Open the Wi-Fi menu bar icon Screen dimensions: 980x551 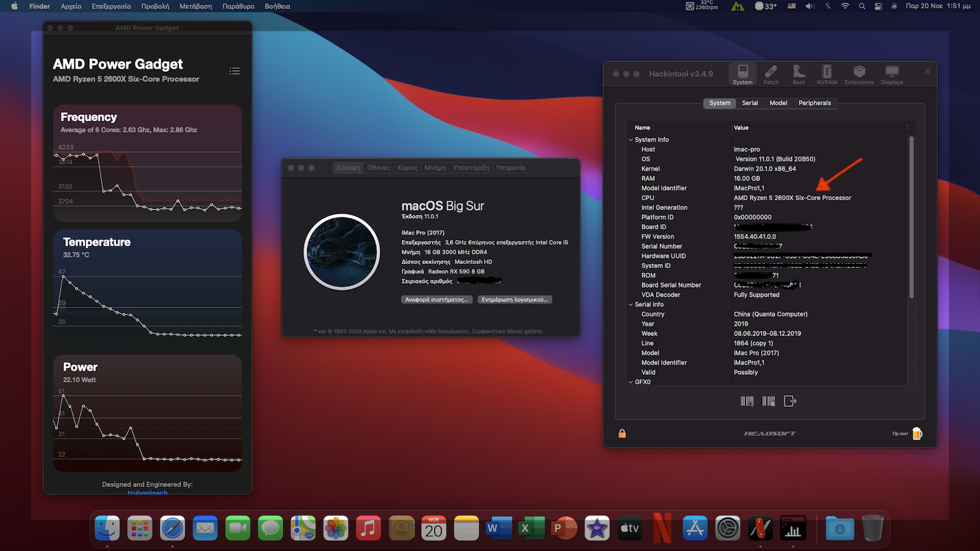[x=845, y=6]
